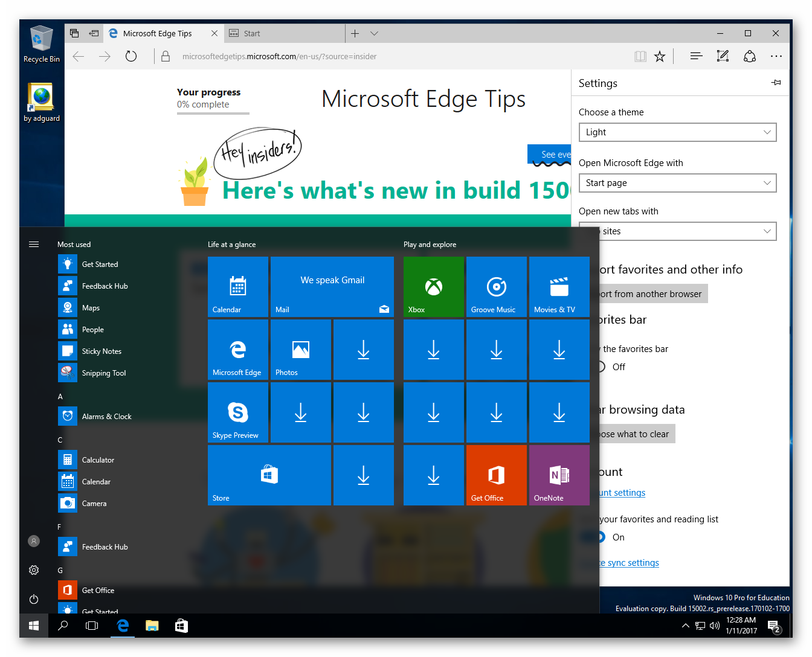The image size is (812, 657).
Task: Open the Groove Music tile
Action: (x=497, y=287)
